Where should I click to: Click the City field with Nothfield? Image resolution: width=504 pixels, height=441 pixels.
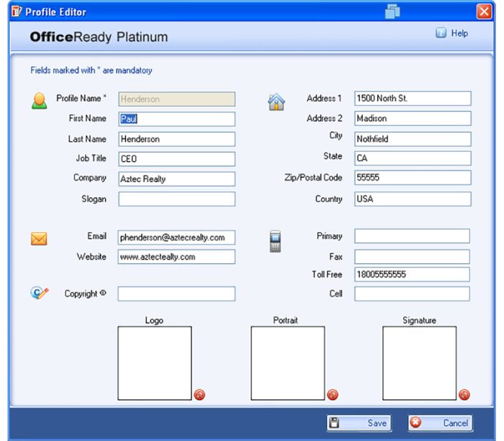tap(413, 139)
